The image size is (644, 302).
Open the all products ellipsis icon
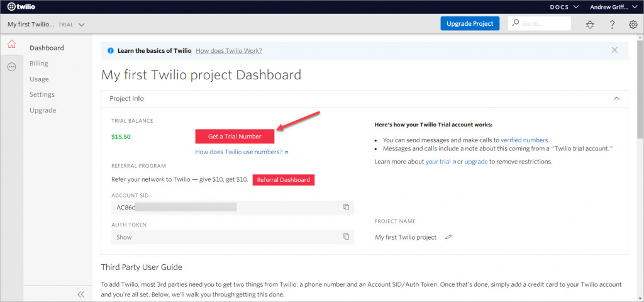coord(11,67)
